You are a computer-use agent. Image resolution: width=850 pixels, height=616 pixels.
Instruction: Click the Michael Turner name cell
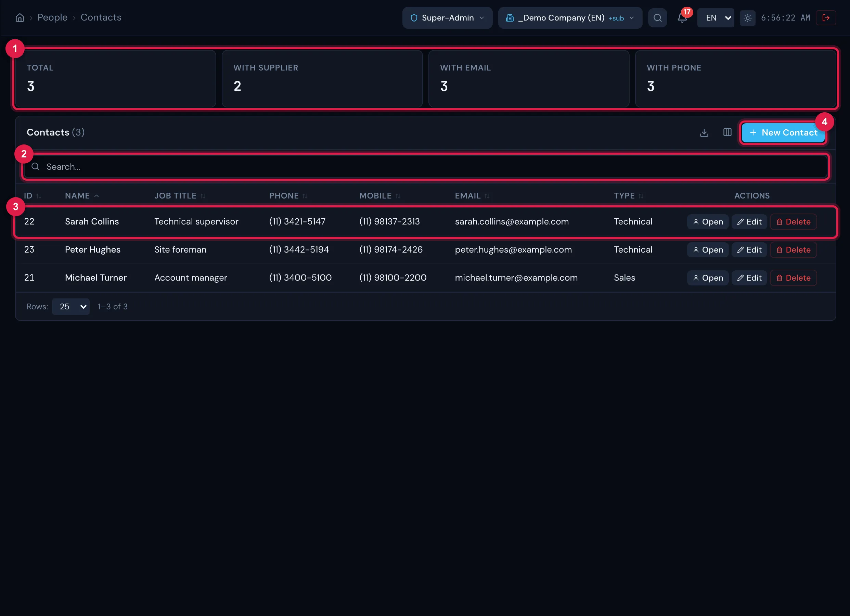(x=95, y=278)
